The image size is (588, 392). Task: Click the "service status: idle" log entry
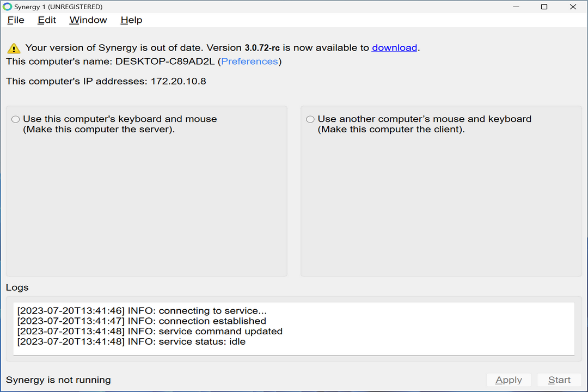[131, 342]
